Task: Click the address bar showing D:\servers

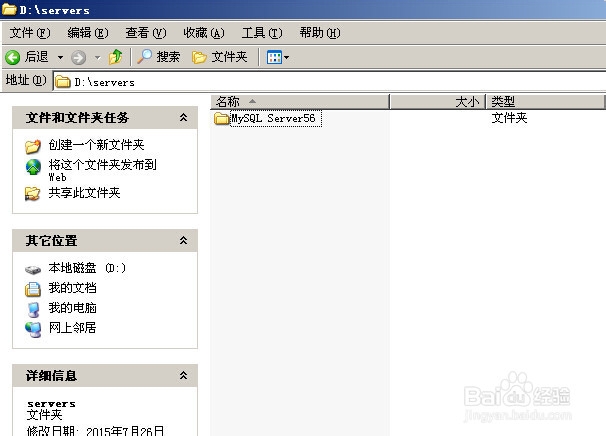Action: pos(330,82)
